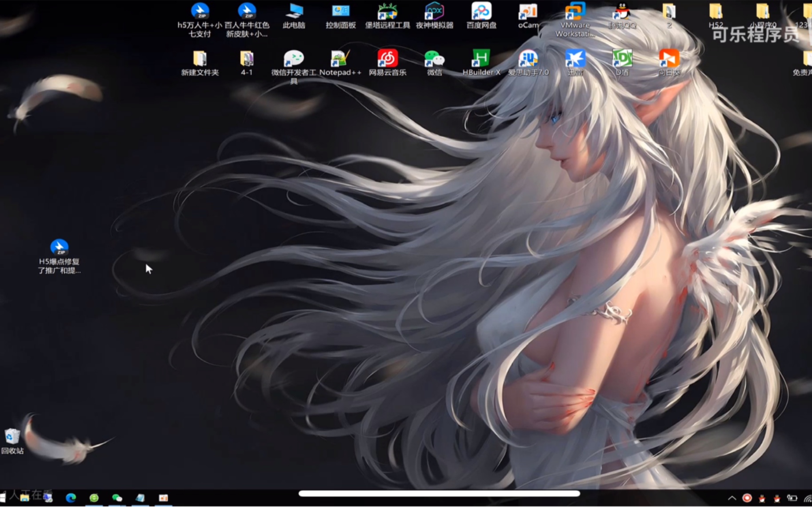Launch 网易云音乐 desktop shortcut

388,63
